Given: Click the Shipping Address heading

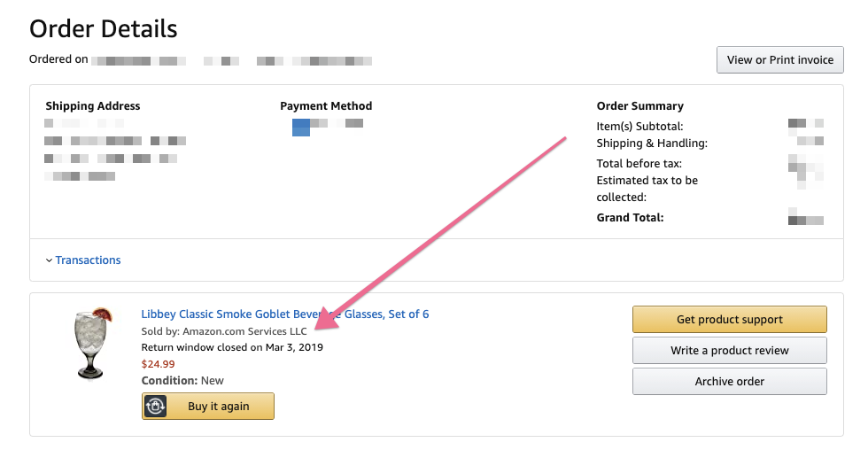Looking at the screenshot, I should (x=93, y=106).
